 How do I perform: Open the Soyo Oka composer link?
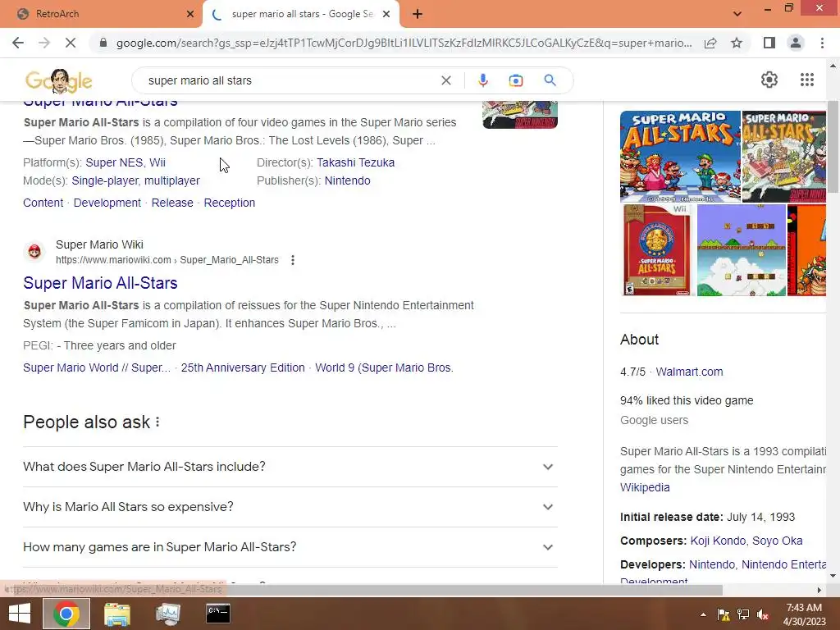pyautogui.click(x=778, y=541)
